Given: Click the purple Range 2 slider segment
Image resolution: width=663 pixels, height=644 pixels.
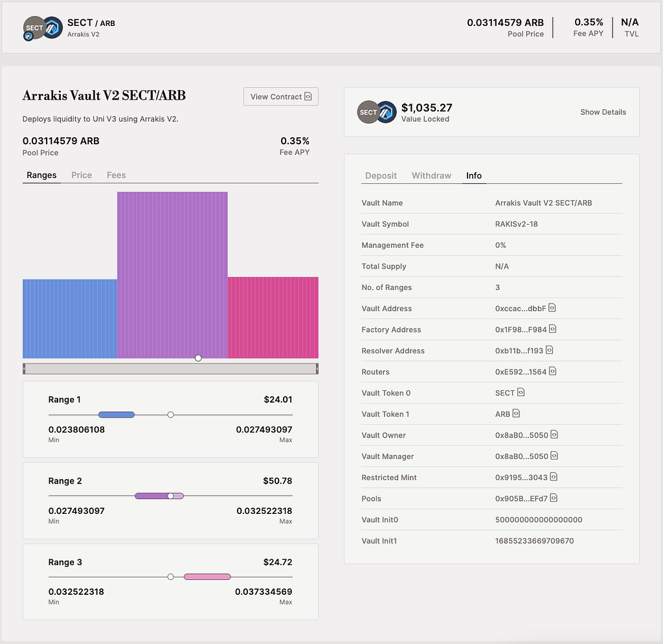Looking at the screenshot, I should coord(159,496).
